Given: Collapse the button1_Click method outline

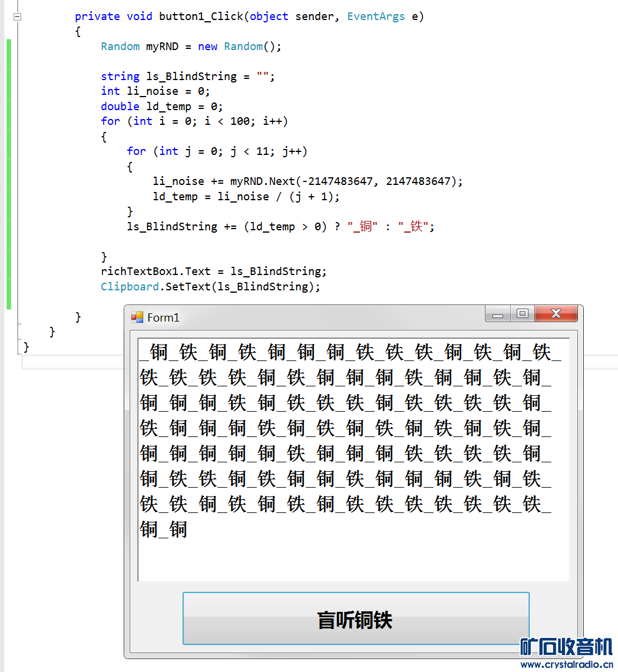Looking at the screenshot, I should click(x=17, y=17).
